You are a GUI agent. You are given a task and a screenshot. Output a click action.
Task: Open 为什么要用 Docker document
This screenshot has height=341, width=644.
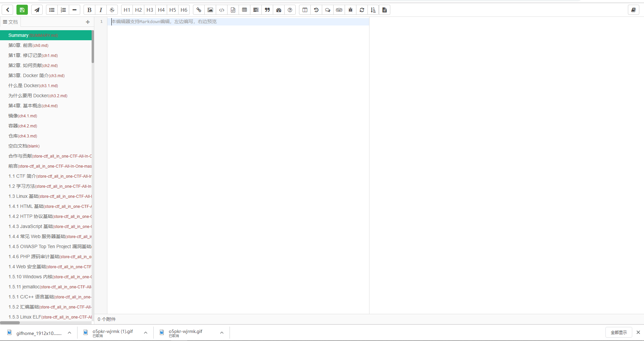pyautogui.click(x=46, y=96)
